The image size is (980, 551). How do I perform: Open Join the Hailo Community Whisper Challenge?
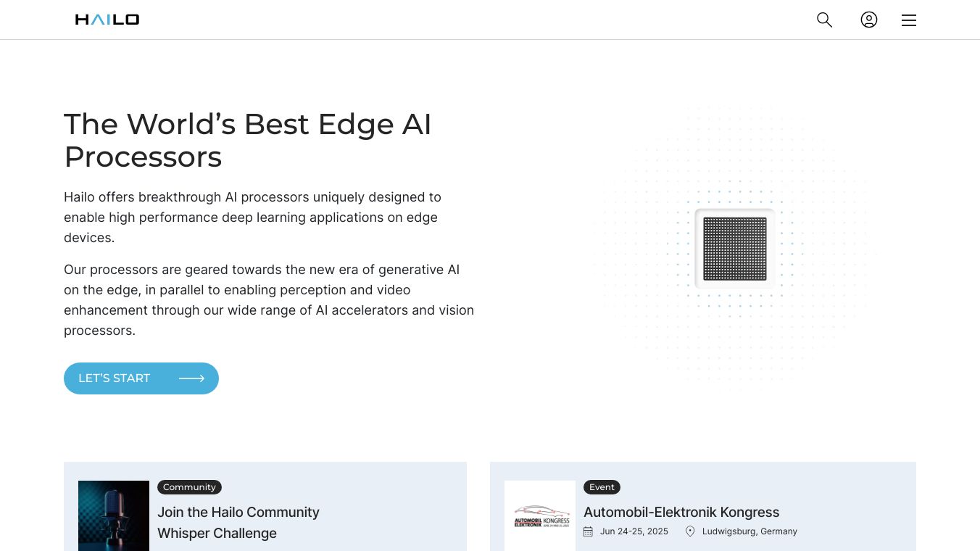pyautogui.click(x=238, y=522)
